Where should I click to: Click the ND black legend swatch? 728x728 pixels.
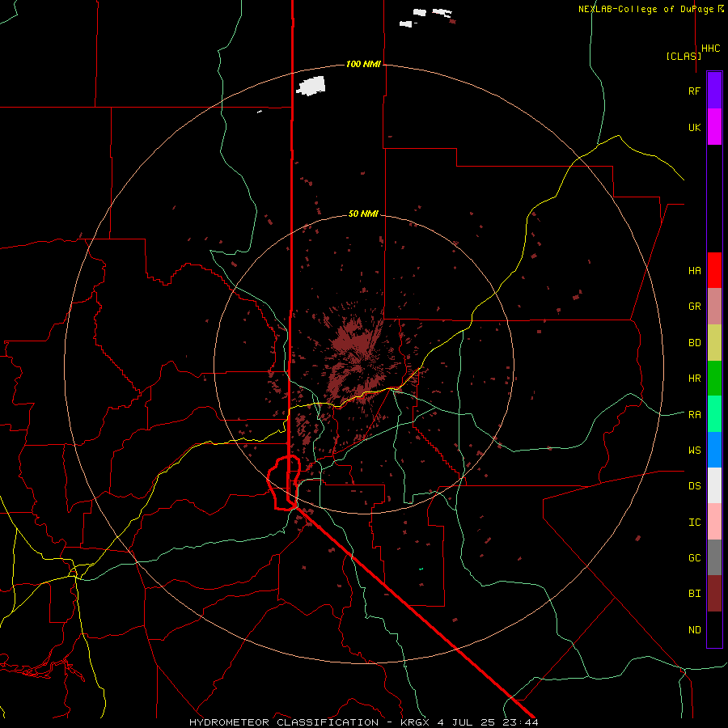click(x=714, y=629)
